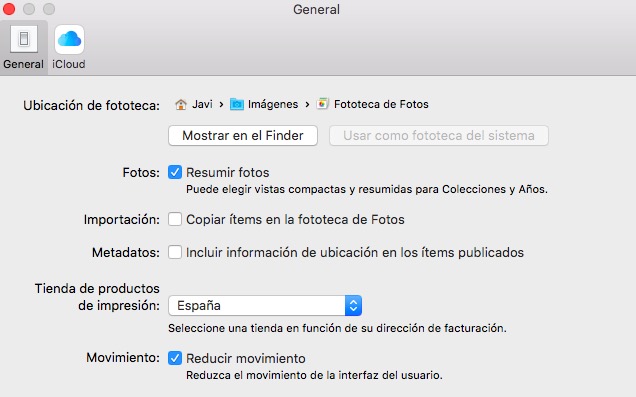This screenshot has width=636, height=397.
Task: Click the 'General' window title text
Action: (316, 9)
